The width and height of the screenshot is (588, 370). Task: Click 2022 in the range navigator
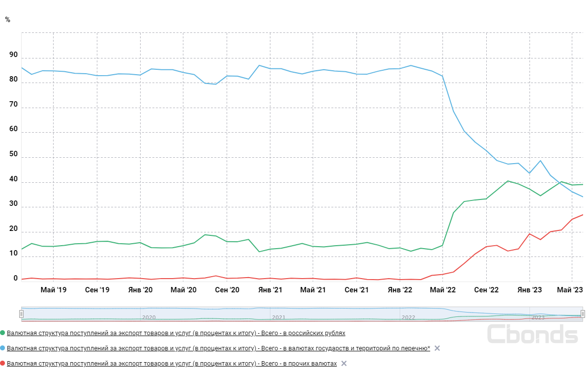tap(408, 317)
